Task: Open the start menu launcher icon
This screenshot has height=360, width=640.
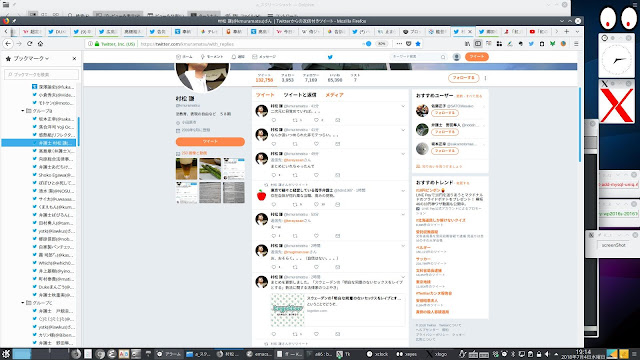Action: 6,354
